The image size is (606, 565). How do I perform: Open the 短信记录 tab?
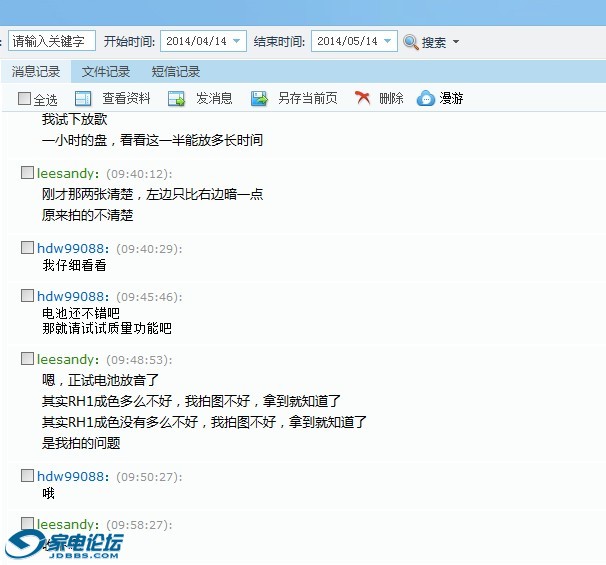coord(176,71)
